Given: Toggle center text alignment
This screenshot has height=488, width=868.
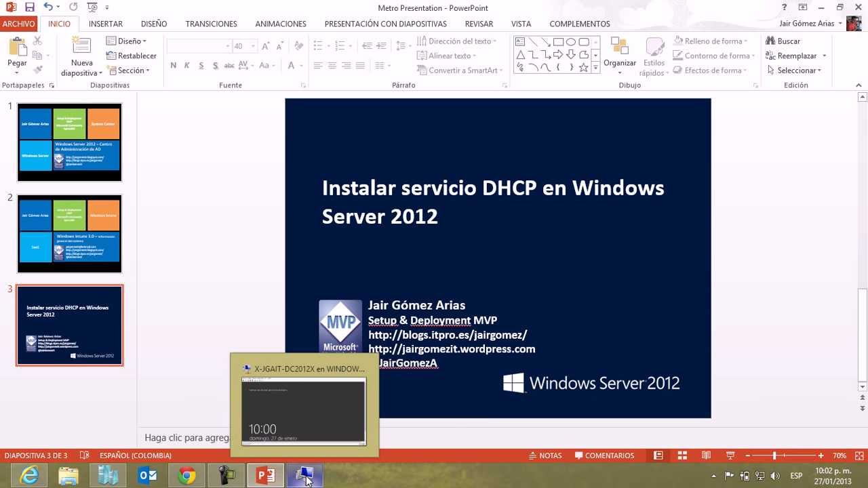Looking at the screenshot, I should pos(332,66).
